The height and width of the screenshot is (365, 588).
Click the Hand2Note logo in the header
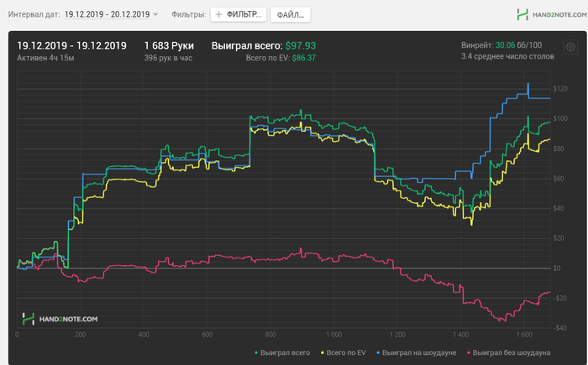[x=551, y=14]
